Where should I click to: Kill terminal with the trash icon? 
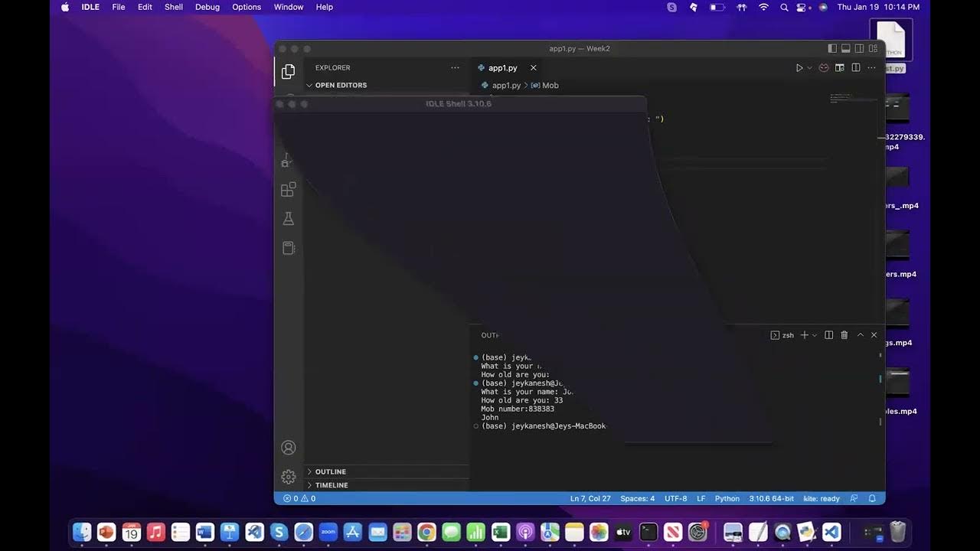click(x=844, y=335)
